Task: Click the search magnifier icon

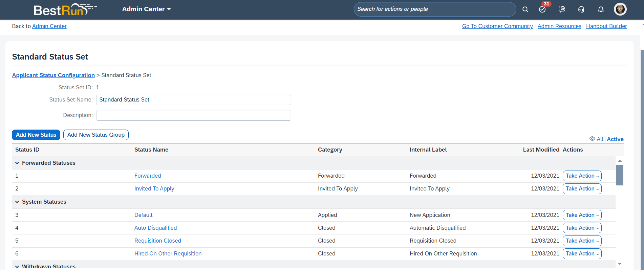Action: (525, 9)
